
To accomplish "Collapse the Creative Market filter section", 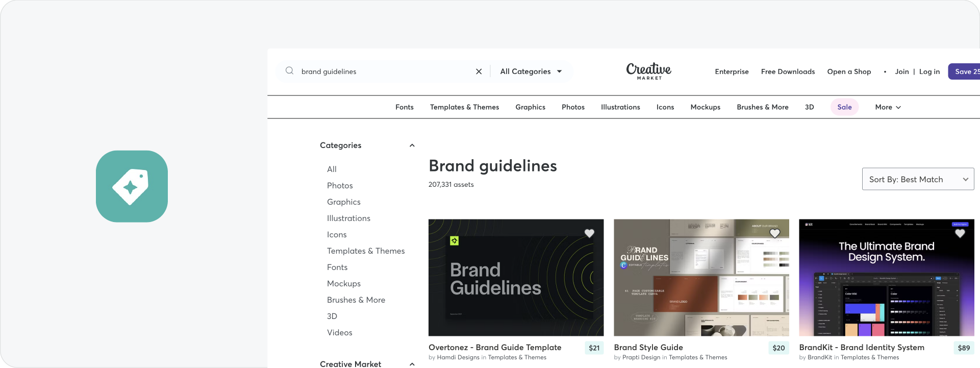I will pos(412,364).
